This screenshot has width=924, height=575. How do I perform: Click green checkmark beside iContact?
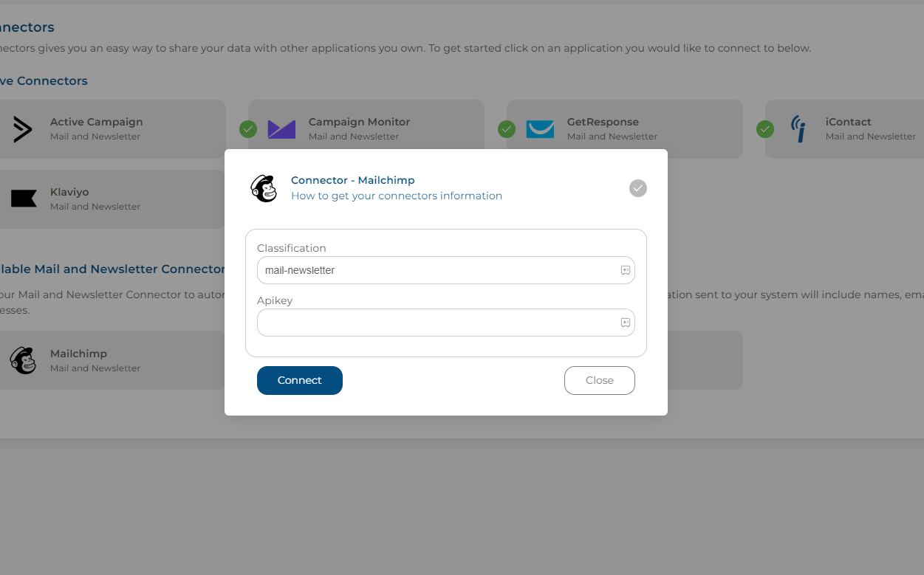click(x=765, y=129)
